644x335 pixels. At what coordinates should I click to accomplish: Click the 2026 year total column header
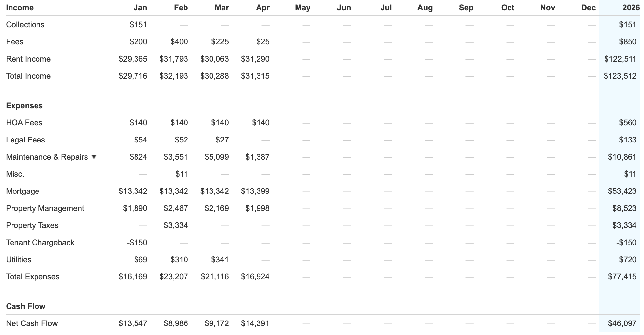(x=631, y=8)
